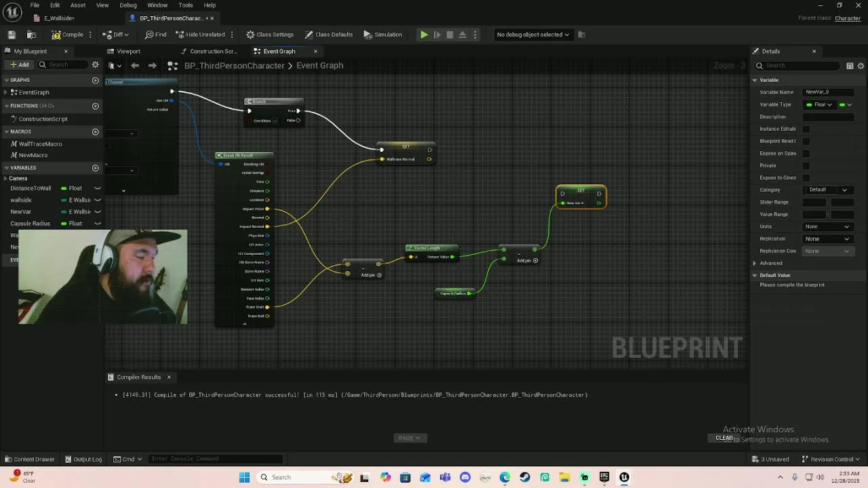
Task: Save the current blueprint asset
Action: (x=12, y=35)
